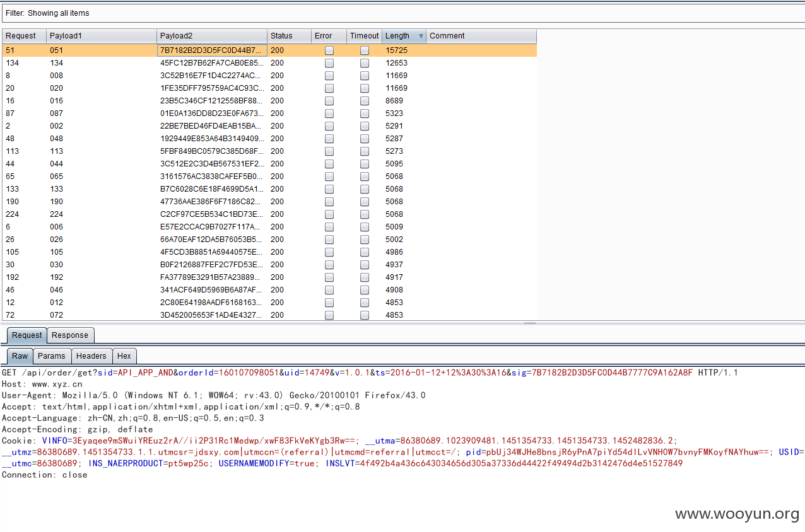Tick Timeout checkbox for request 87
805x532 pixels.
pyautogui.click(x=365, y=113)
